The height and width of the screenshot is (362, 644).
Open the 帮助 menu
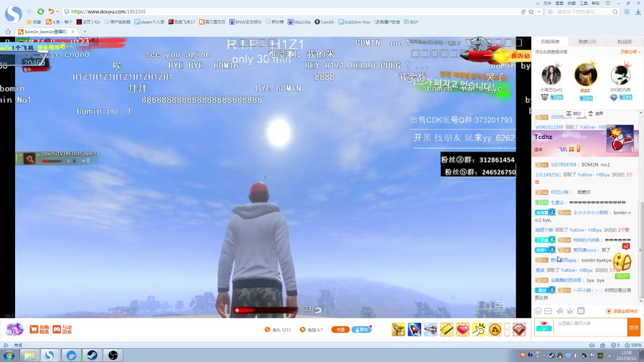pyautogui.click(x=596, y=3)
